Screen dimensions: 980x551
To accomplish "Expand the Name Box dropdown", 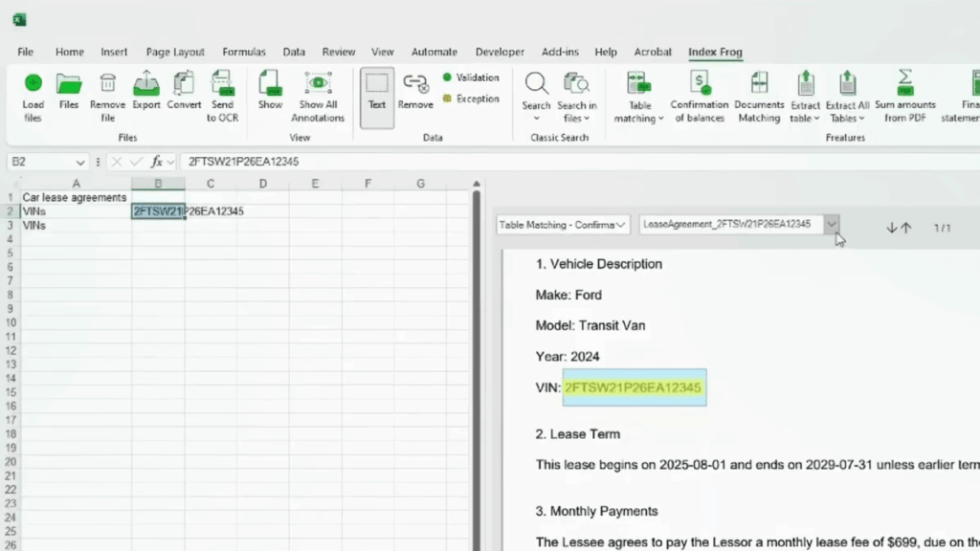I will [x=80, y=163].
